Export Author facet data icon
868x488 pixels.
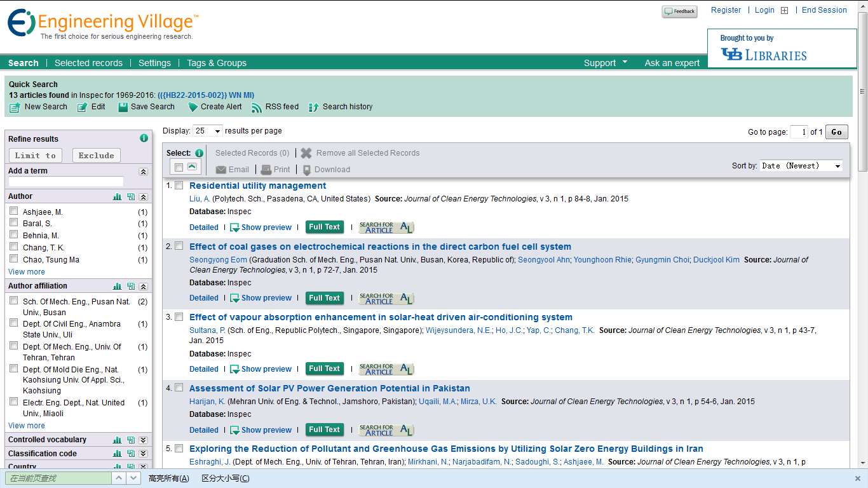point(131,197)
